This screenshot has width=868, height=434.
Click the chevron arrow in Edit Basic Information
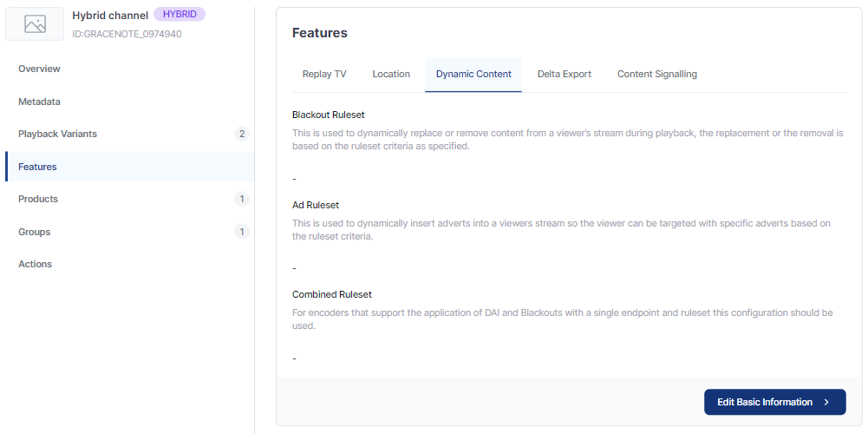tap(826, 402)
